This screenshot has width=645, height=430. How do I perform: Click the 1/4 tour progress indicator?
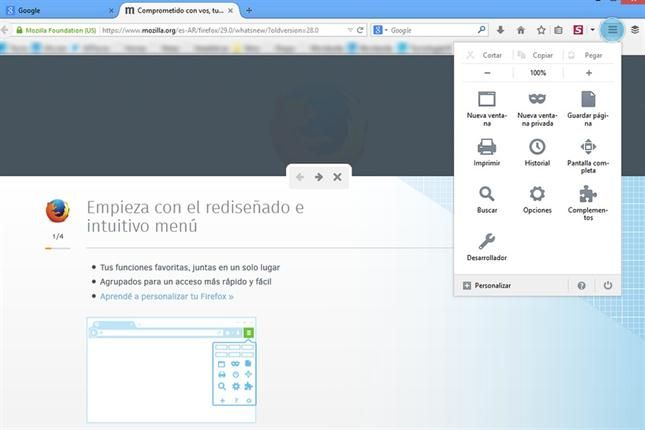[x=58, y=236]
